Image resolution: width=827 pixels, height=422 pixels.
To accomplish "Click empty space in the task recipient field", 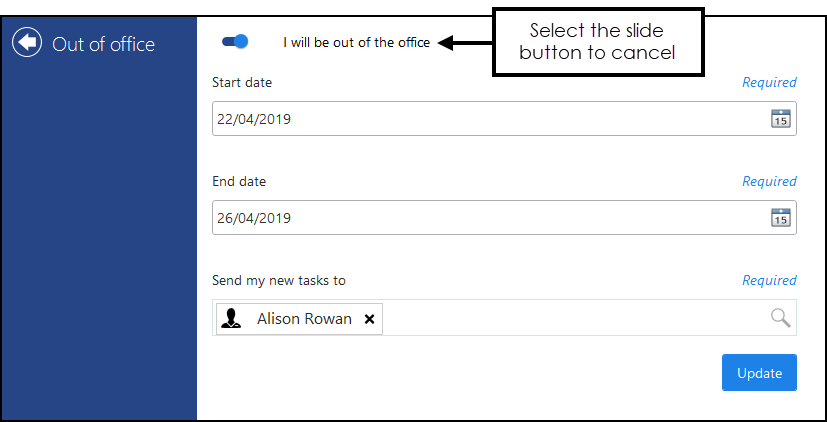I will (x=570, y=318).
